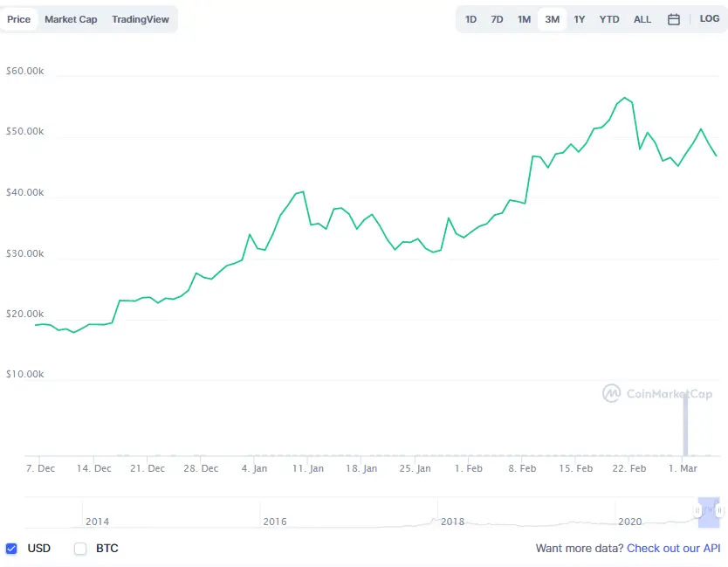The height and width of the screenshot is (567, 728).
Task: Click the 18. Jan date label
Action: click(361, 468)
